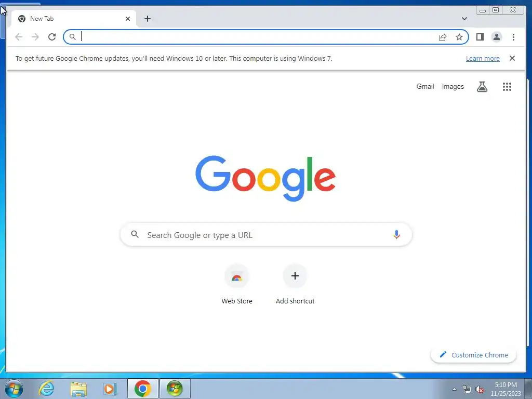This screenshot has height=399, width=532.
Task: Open the Images link
Action: tap(453, 87)
